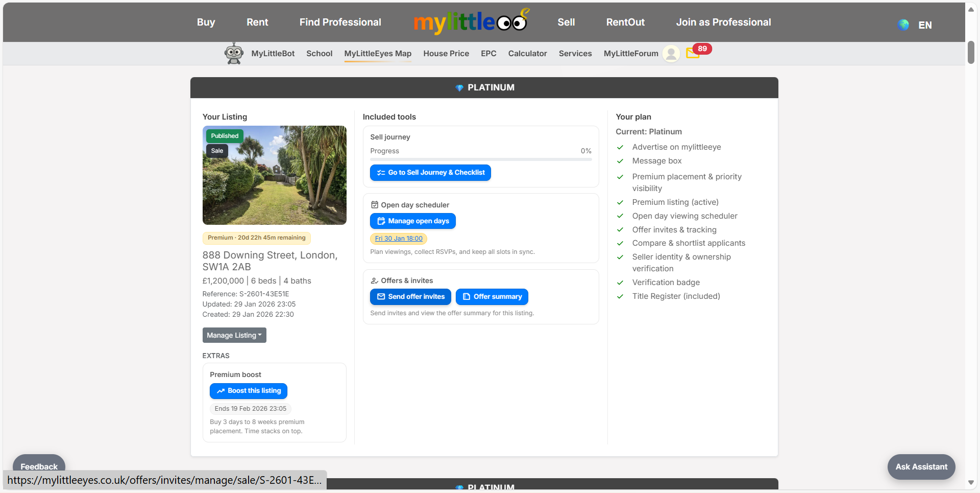Switch to the MyLittleEyes Map tab
The width and height of the screenshot is (980, 493).
coord(378,53)
